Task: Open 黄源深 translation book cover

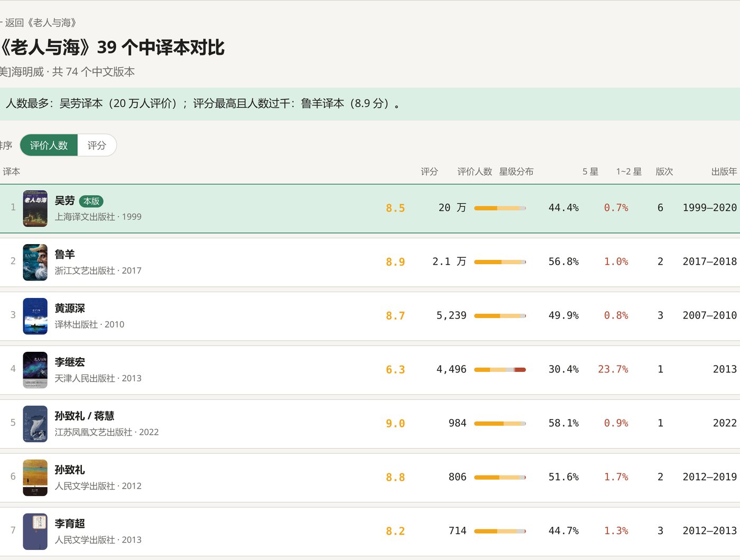Action: (35, 316)
